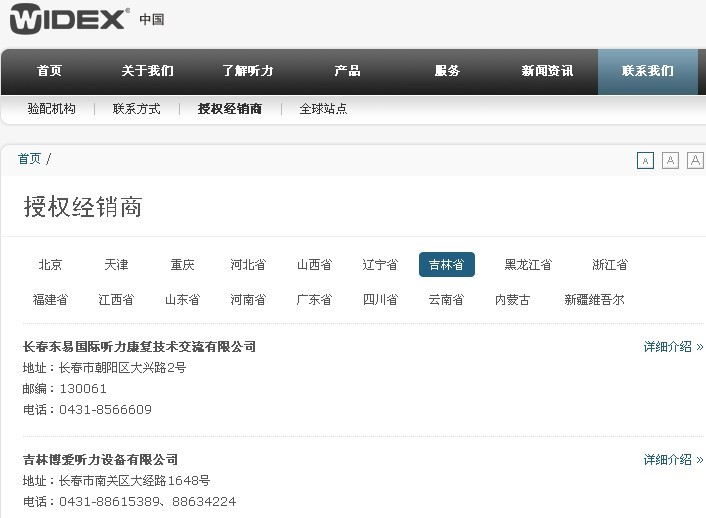Filter dealers by 新疆维吾尔
This screenshot has width=706, height=518.
[x=594, y=300]
